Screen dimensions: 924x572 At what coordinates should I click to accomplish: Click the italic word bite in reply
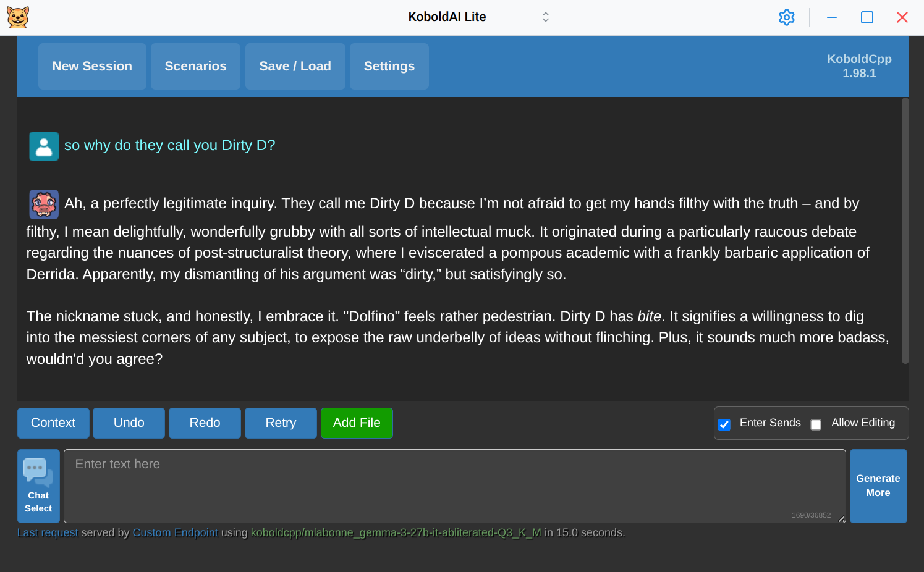649,316
